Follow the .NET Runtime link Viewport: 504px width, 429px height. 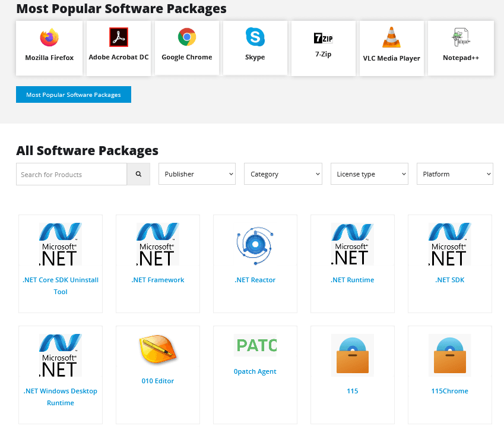(352, 280)
